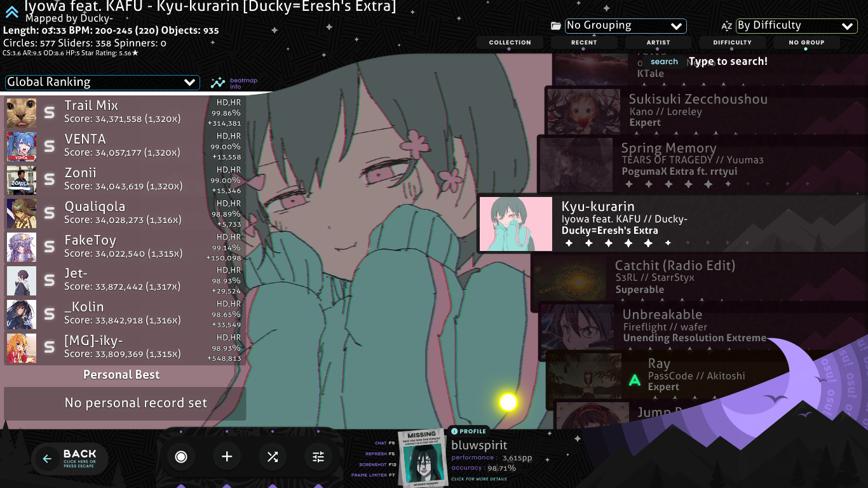Screen dimensions: 868x488
Task: Click Jet-'s avatar image
Action: 22,281
